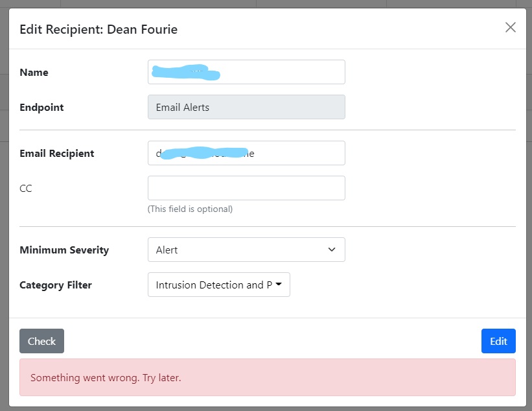Viewport: 532px width, 411px height.
Task: Click the Minimum Severity label
Action: (x=64, y=250)
